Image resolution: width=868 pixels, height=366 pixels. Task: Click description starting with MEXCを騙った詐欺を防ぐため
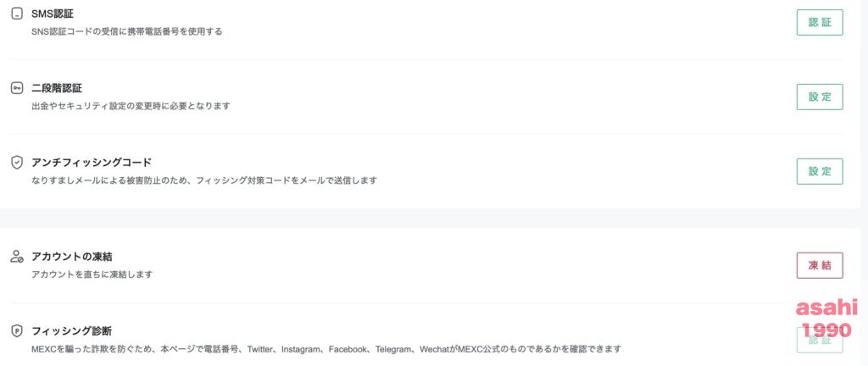326,349
